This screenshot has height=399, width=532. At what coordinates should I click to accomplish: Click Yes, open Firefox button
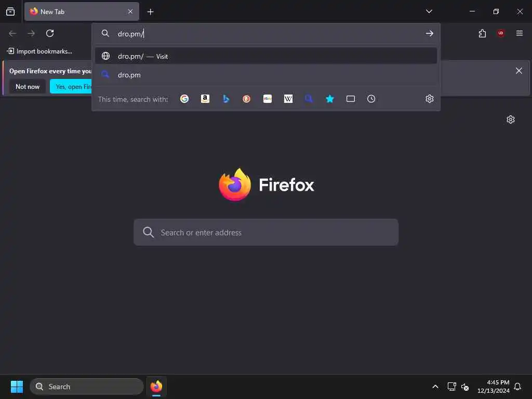click(x=71, y=87)
